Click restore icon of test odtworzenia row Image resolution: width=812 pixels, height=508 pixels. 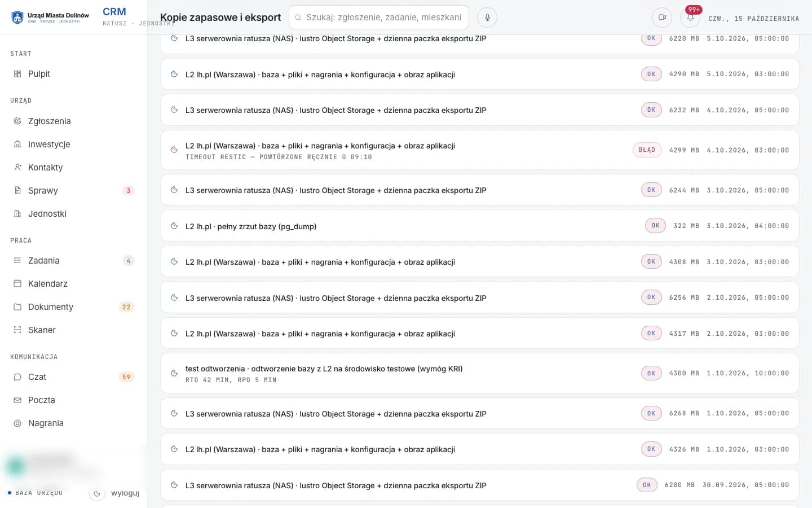coord(174,373)
